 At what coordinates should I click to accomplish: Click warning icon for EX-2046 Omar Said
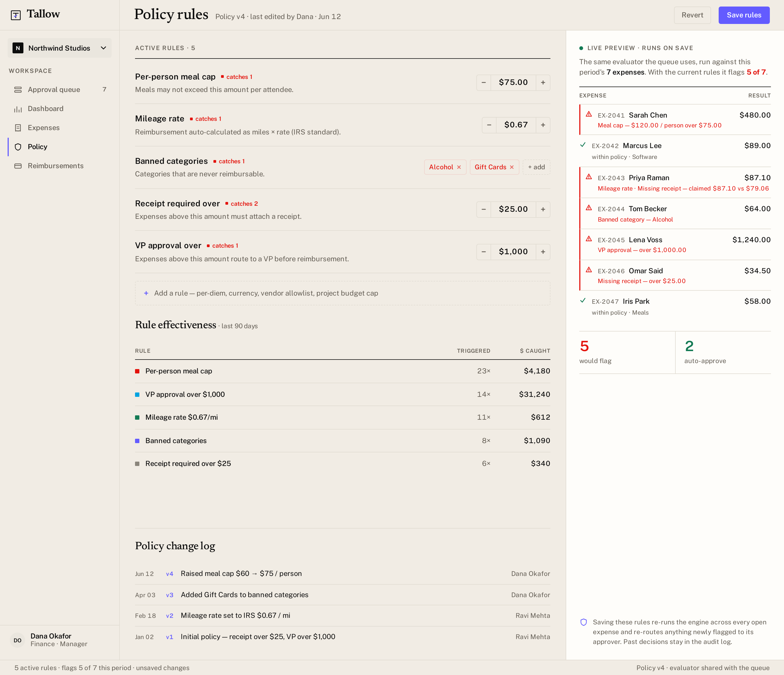coord(589,270)
